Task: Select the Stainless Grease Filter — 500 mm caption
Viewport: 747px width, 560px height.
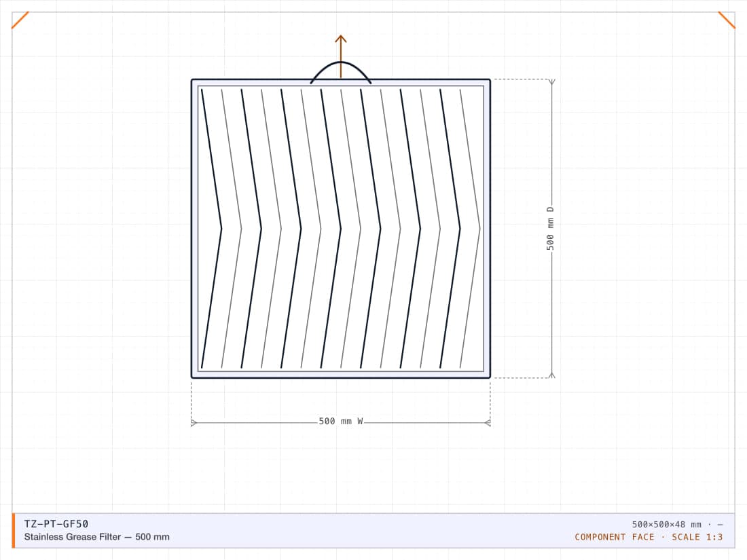Action: pyautogui.click(x=96, y=537)
